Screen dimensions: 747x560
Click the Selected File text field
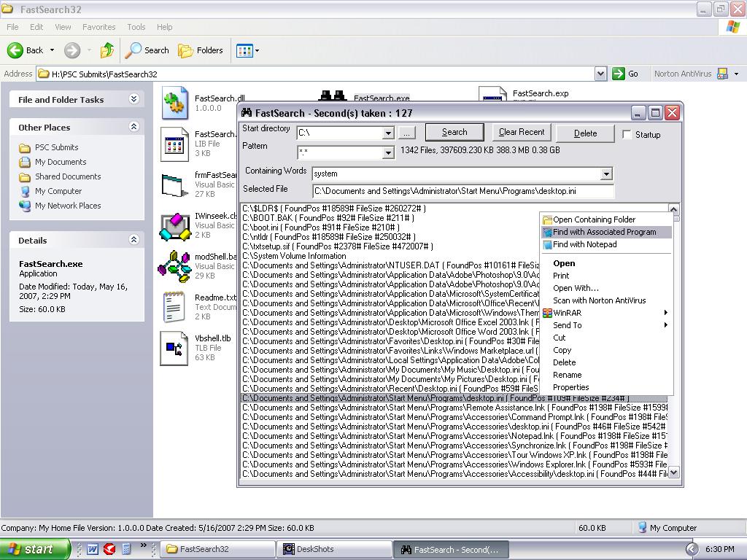(463, 191)
